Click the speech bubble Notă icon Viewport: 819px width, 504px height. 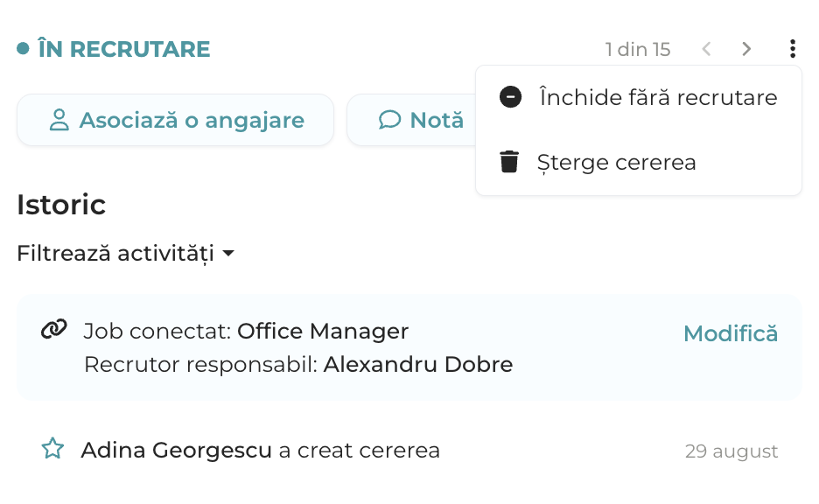coord(389,120)
